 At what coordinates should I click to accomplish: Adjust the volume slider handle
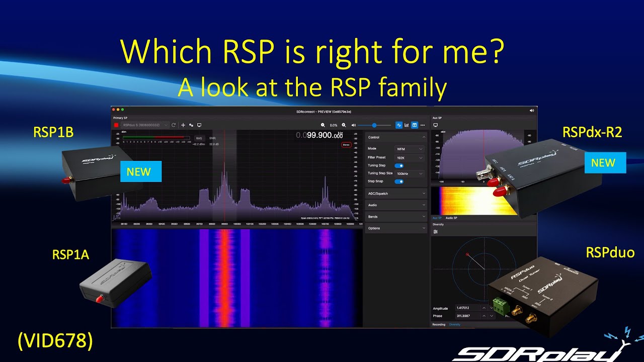tap(374, 125)
